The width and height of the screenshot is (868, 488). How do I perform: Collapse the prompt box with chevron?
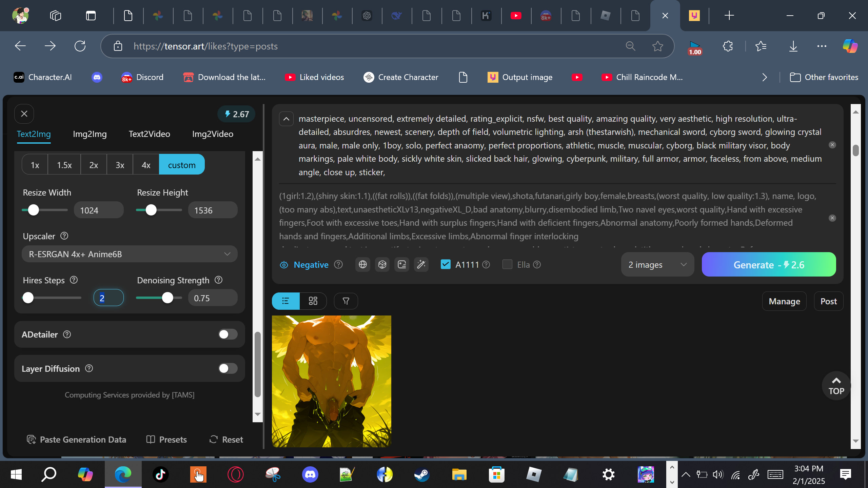coord(286,119)
